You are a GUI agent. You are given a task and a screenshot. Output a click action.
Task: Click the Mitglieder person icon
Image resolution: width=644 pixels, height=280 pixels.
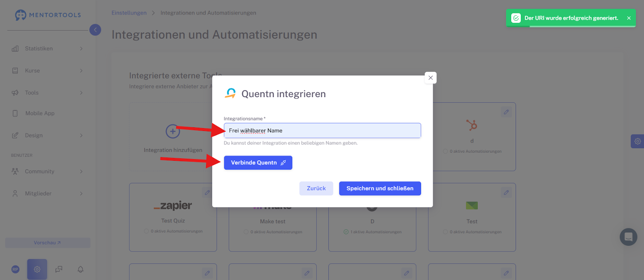[x=15, y=193]
